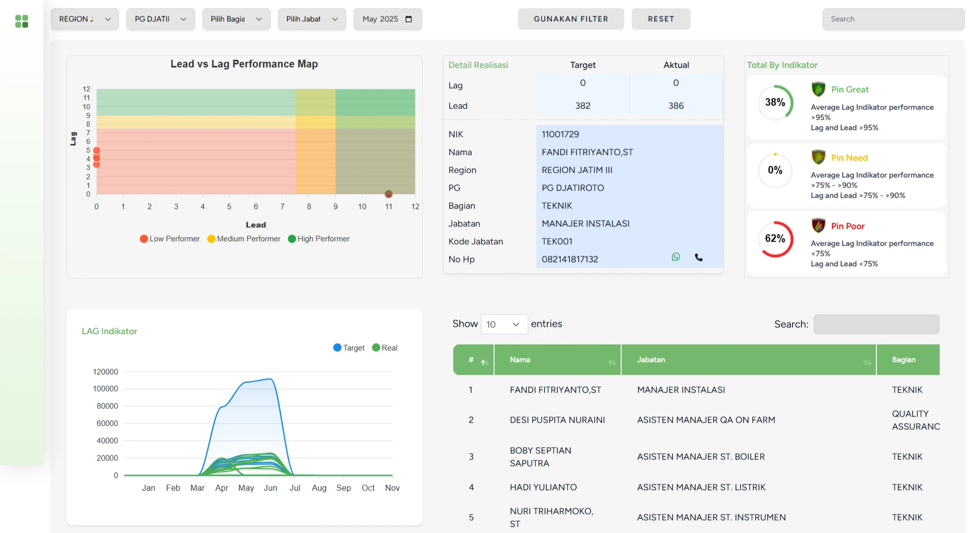Expand the Pilih Bagia dropdown
Viewport: 980px width, 533px height.
pyautogui.click(x=236, y=19)
